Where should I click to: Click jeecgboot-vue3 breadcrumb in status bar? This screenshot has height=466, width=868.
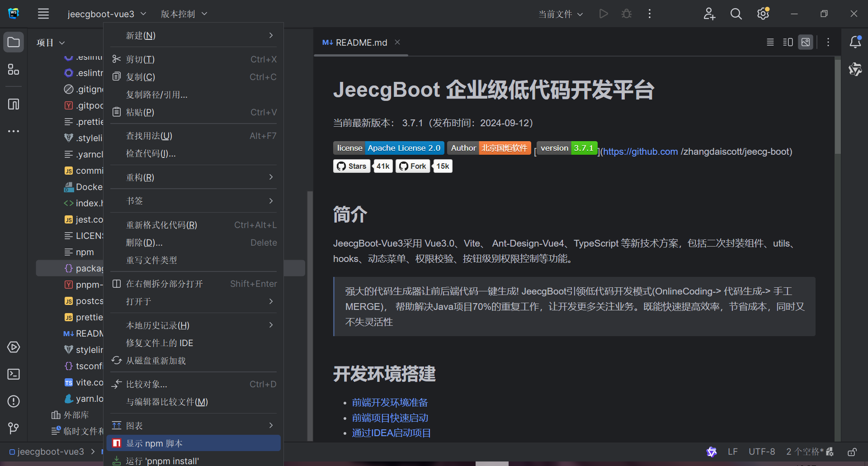click(47, 452)
